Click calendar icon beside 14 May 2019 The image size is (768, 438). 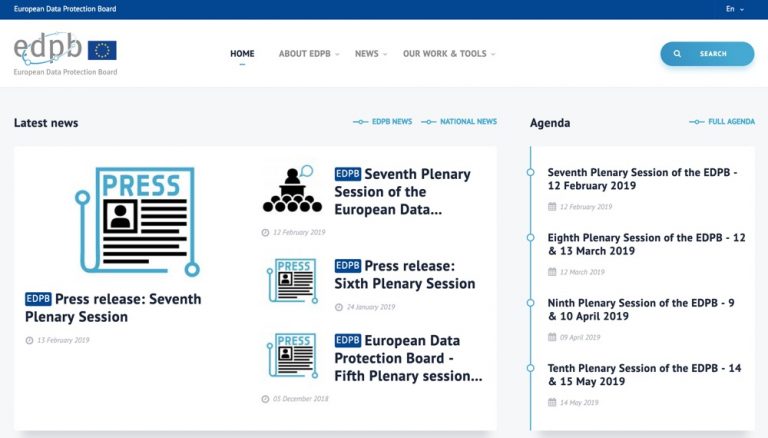pyautogui.click(x=552, y=403)
